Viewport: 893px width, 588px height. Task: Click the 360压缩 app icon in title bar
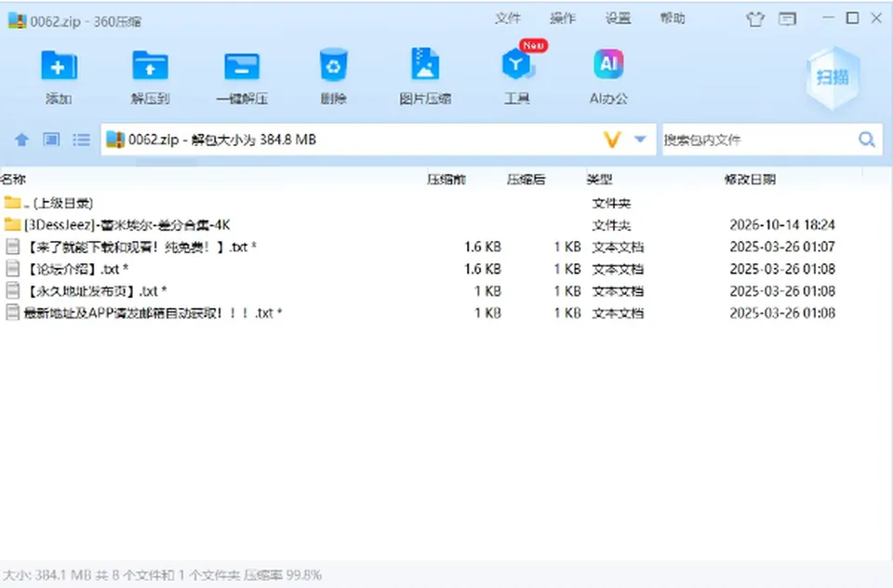tap(17, 20)
